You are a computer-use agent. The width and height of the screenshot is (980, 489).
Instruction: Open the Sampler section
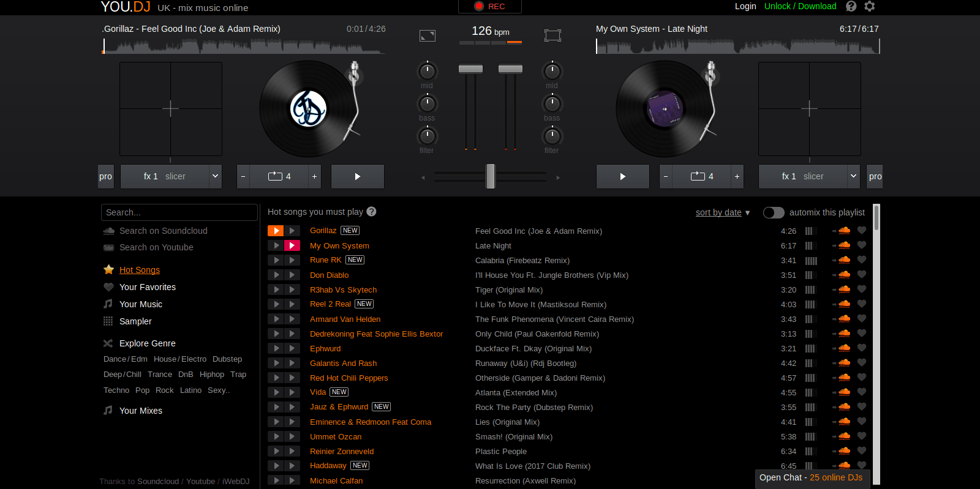[135, 321]
